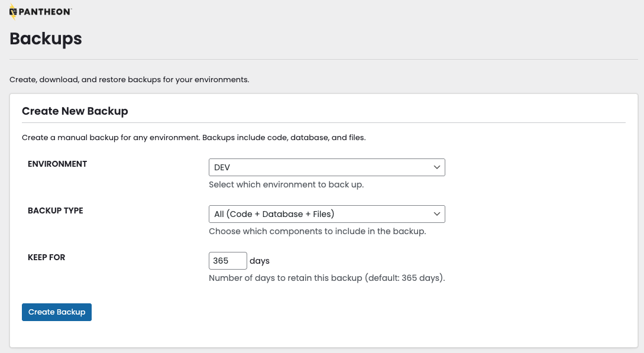Click the chevron arrow on the Environment dropdown

click(x=436, y=167)
